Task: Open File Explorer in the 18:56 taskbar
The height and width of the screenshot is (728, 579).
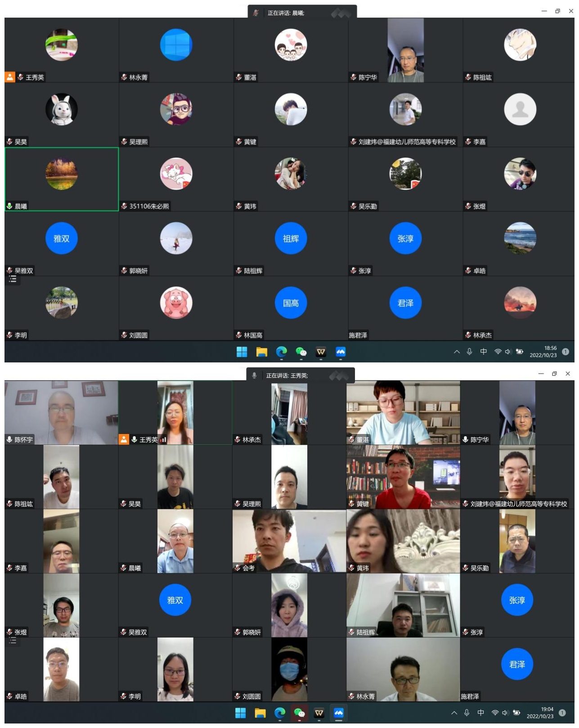Action: pyautogui.click(x=261, y=352)
